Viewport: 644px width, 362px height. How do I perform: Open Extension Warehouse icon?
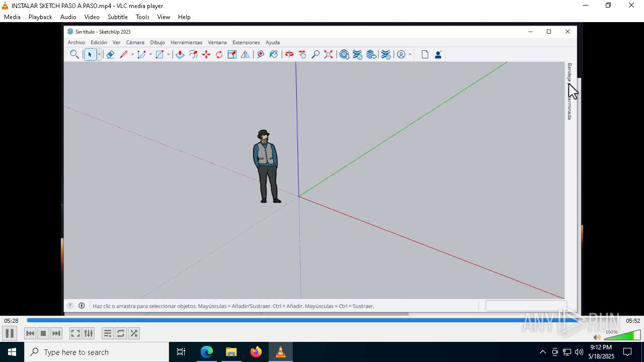coord(358,54)
